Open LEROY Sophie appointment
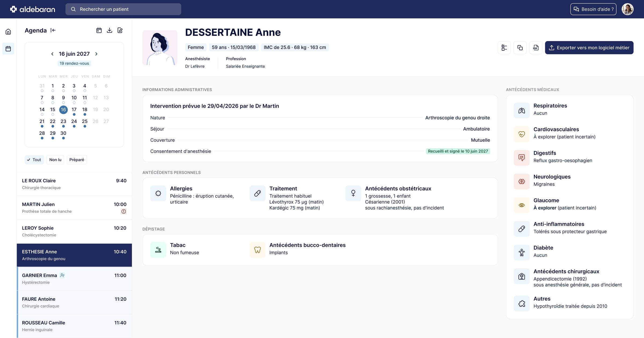The height and width of the screenshot is (338, 644). [74, 231]
